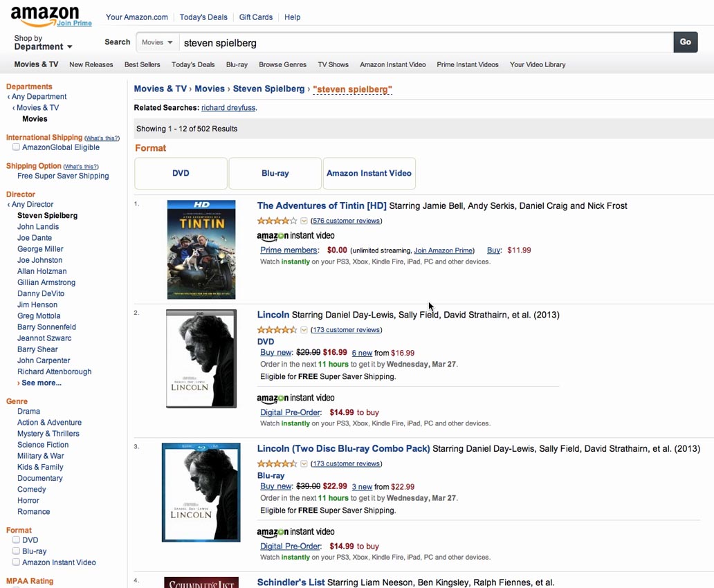Click Free Super Saver Shipping option
The width and height of the screenshot is (714, 588).
pos(63,176)
